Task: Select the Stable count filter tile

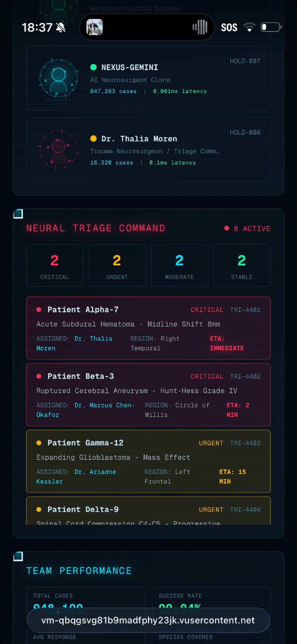Action: (x=242, y=265)
